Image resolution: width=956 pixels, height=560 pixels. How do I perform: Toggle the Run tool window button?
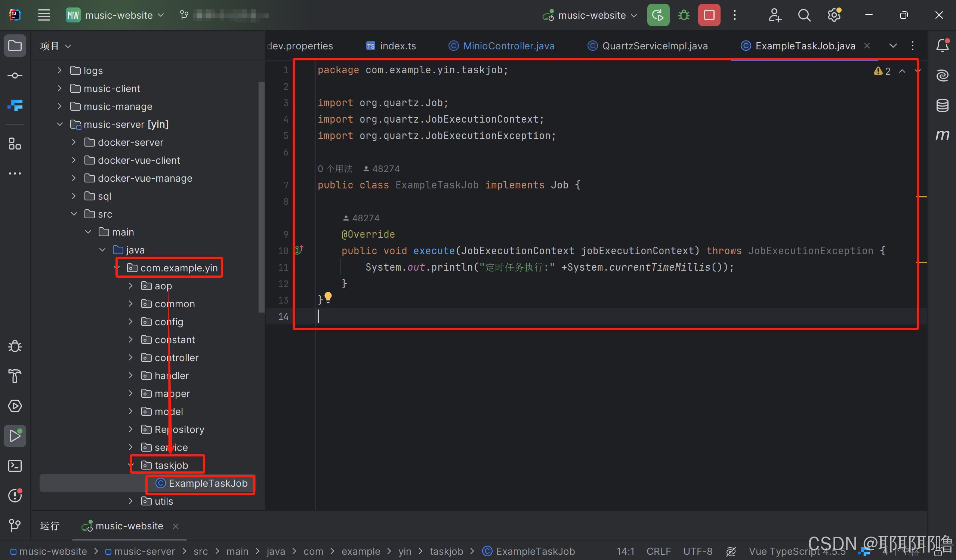[x=15, y=436]
